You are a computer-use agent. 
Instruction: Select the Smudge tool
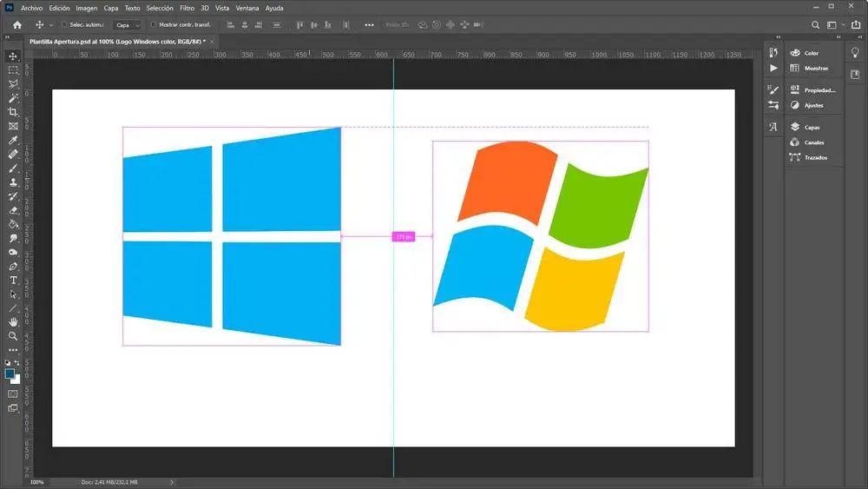[13, 238]
